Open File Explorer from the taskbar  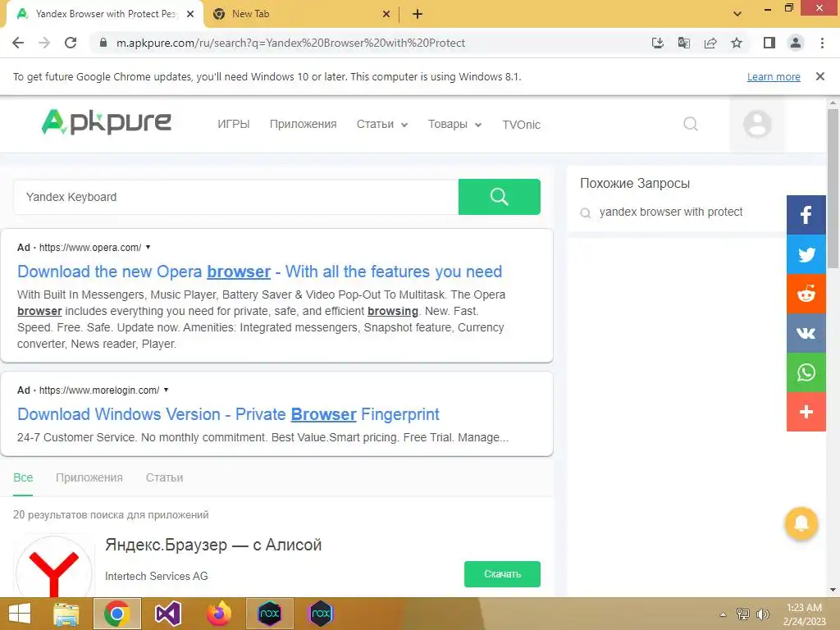(x=66, y=614)
